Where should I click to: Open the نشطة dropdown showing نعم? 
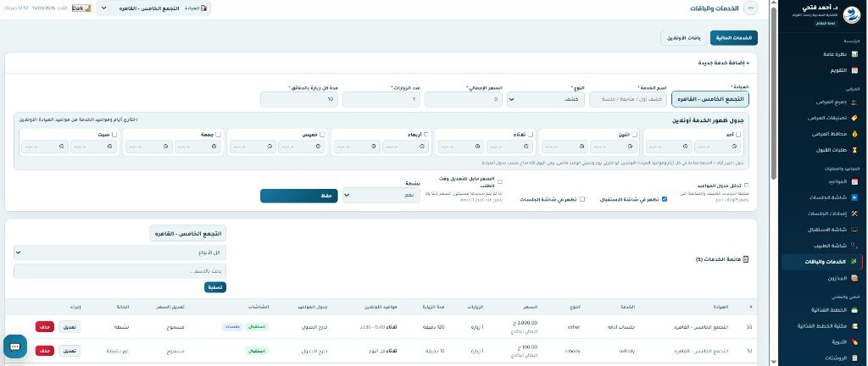pyautogui.click(x=381, y=195)
